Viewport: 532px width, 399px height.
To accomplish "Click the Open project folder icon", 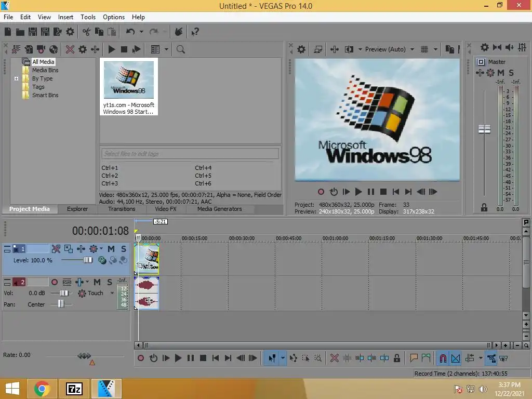I will 20,32.
